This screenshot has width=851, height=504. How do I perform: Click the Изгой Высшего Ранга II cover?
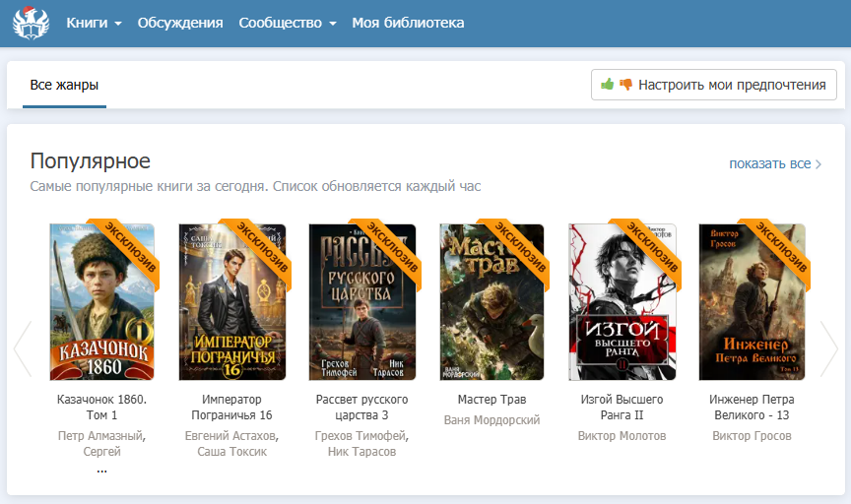[622, 302]
